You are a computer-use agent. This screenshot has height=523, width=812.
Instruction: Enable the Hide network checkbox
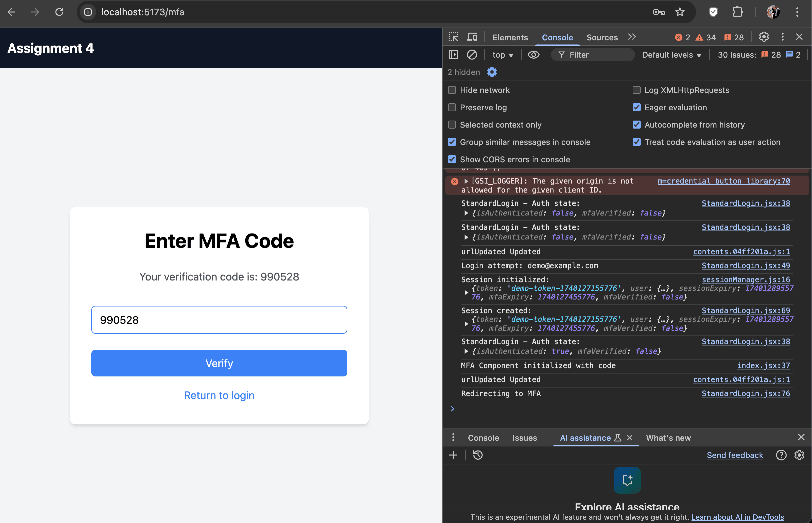[x=452, y=90]
